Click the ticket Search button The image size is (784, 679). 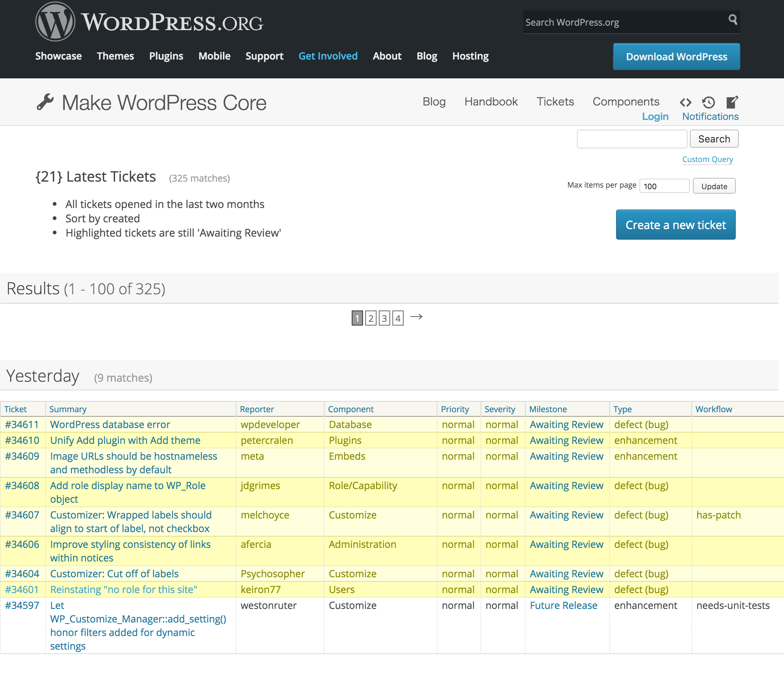coord(714,139)
